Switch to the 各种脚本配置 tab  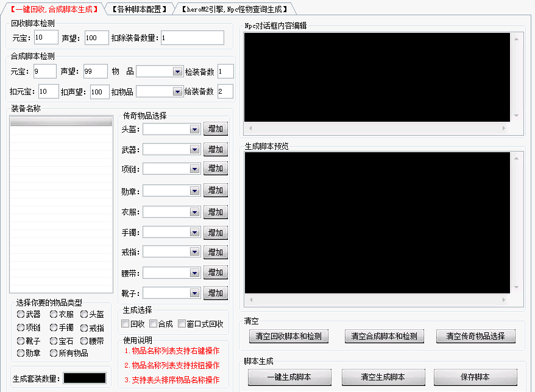pyautogui.click(x=140, y=9)
